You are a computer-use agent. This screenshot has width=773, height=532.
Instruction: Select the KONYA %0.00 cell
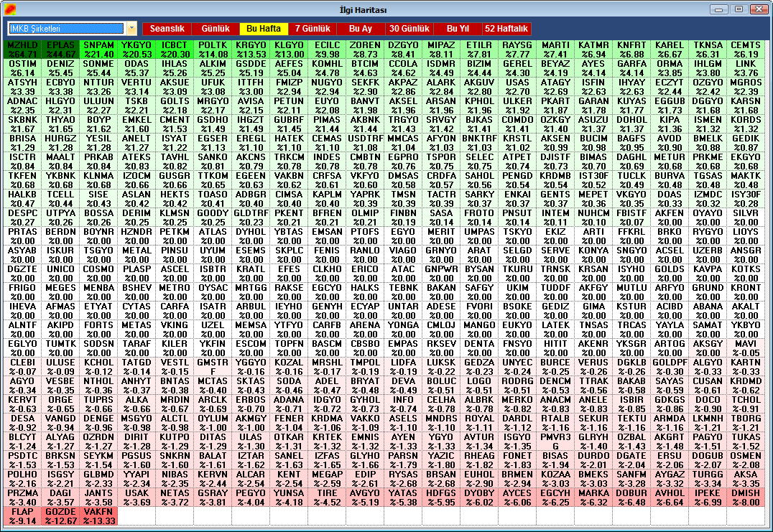[593, 255]
